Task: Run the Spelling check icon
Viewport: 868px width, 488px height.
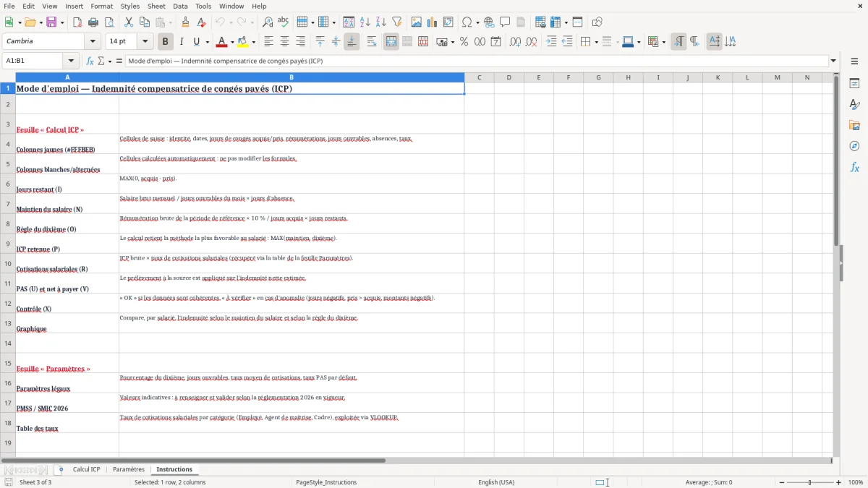Action: (x=283, y=22)
